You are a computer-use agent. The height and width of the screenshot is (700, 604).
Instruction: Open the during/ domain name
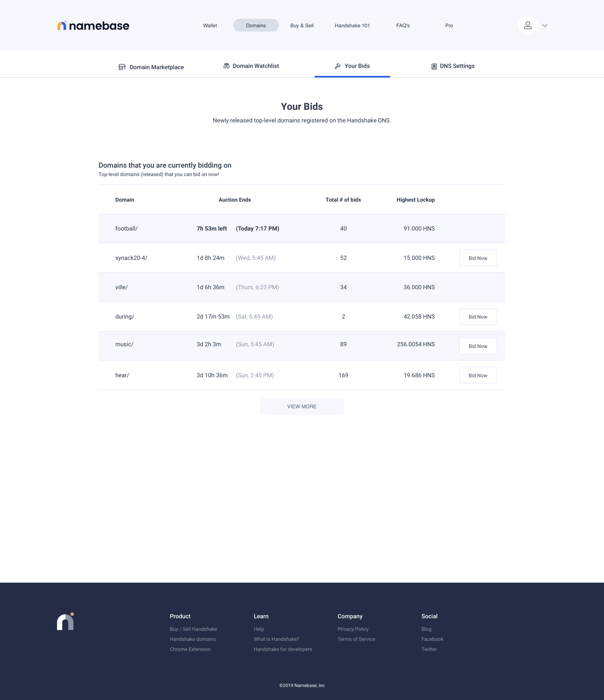[x=124, y=317]
